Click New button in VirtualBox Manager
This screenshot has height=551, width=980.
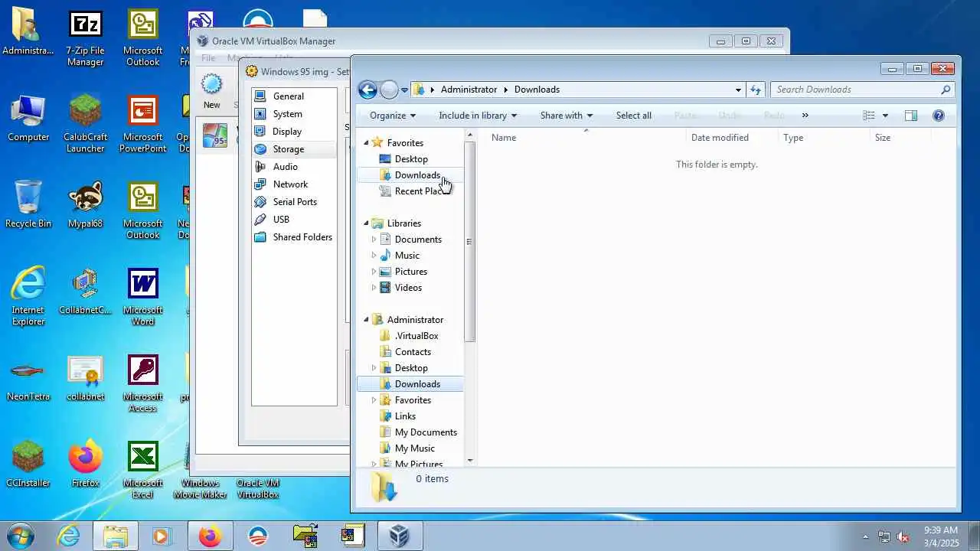211,92
